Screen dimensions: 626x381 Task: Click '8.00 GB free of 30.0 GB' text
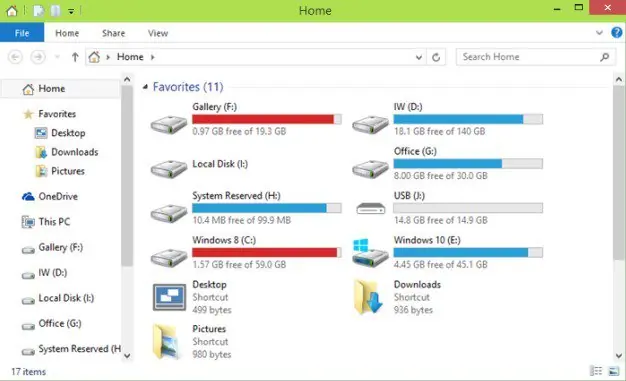(441, 176)
